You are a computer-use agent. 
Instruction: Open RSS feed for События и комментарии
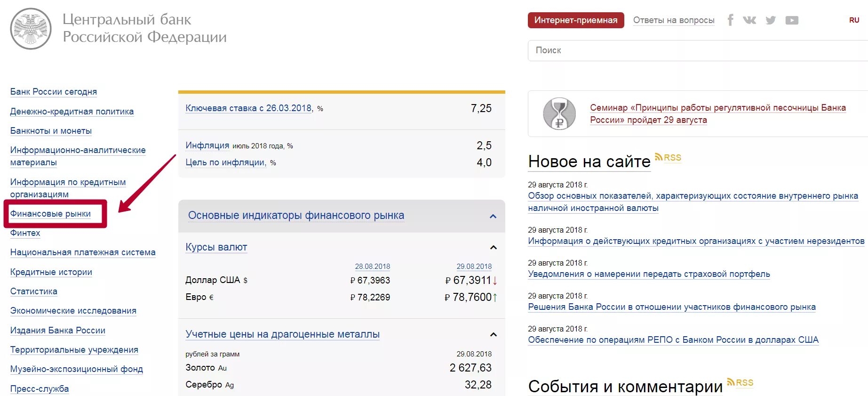pos(740,382)
